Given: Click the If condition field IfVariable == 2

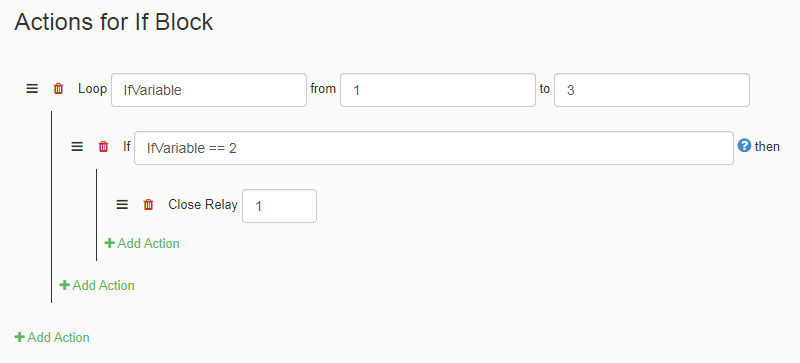Looking at the screenshot, I should [434, 148].
